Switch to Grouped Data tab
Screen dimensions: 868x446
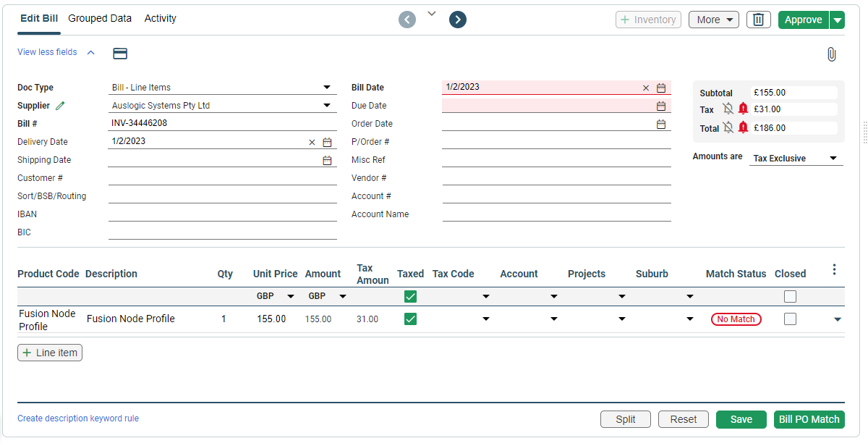[x=100, y=18]
